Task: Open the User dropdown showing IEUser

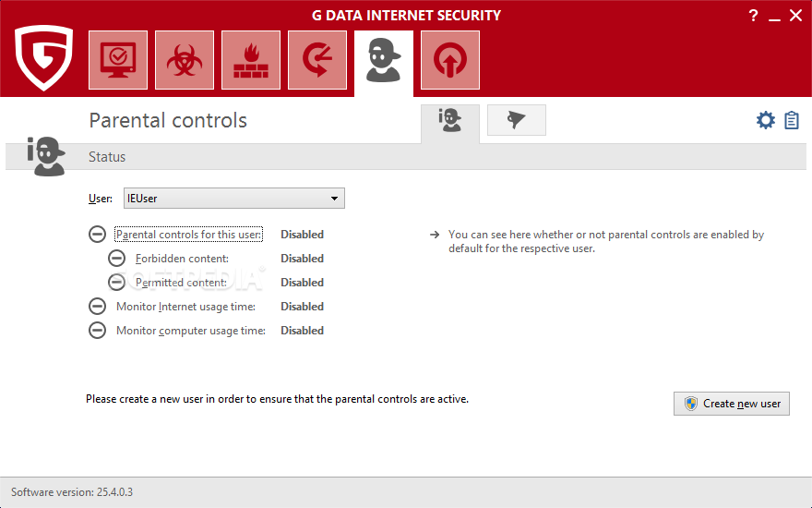Action: tap(234, 199)
